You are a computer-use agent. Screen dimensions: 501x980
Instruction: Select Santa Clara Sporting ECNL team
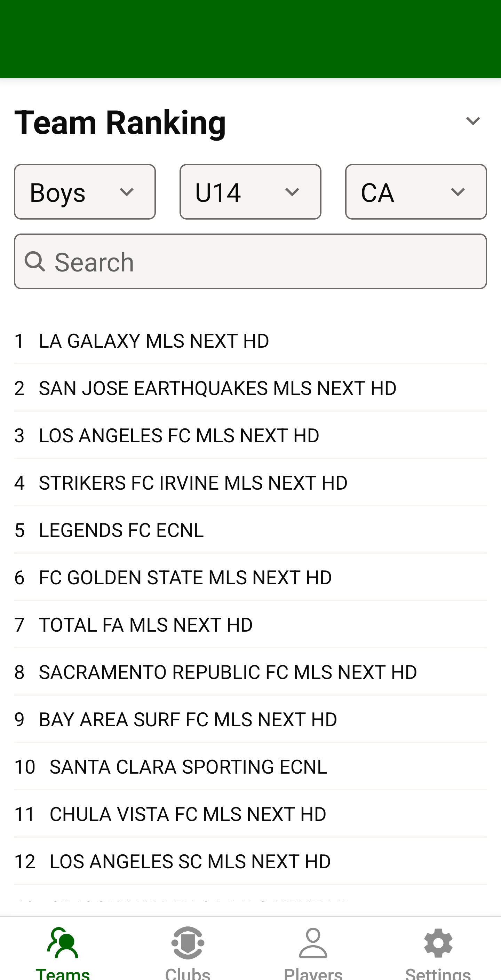[188, 767]
